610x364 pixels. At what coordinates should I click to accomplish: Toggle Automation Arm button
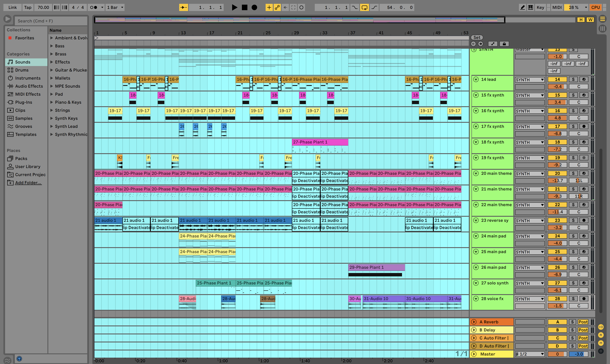click(x=277, y=7)
